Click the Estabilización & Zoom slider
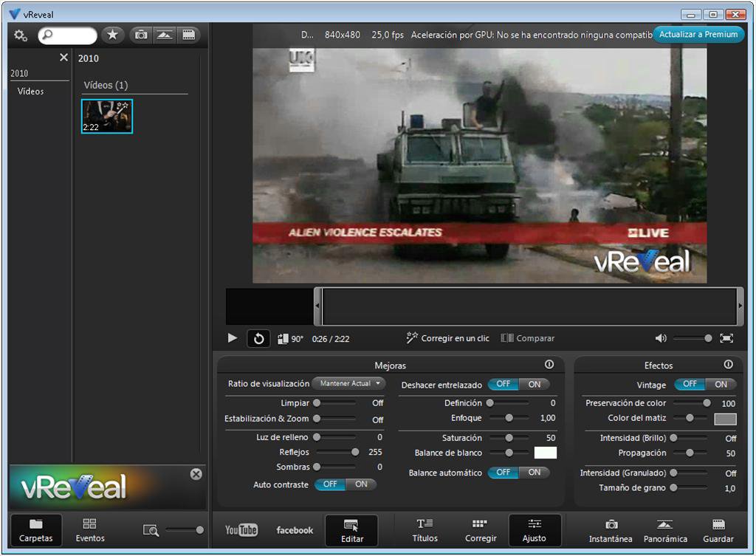The image size is (756, 556). coord(336,419)
